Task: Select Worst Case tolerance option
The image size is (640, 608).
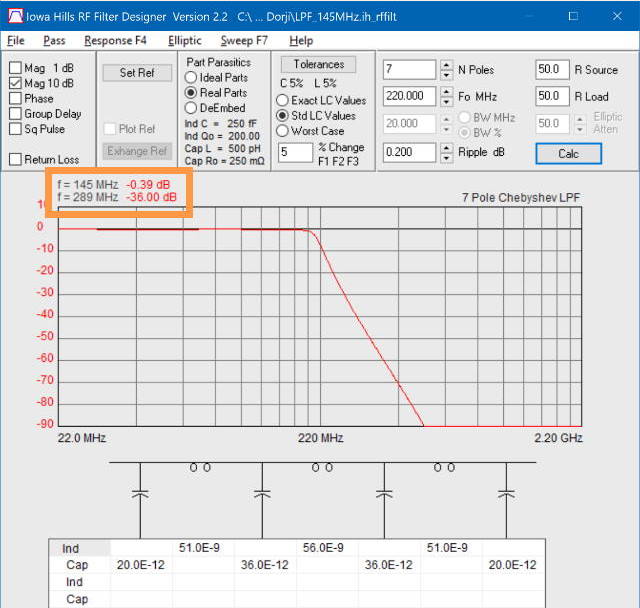Action: [x=283, y=131]
